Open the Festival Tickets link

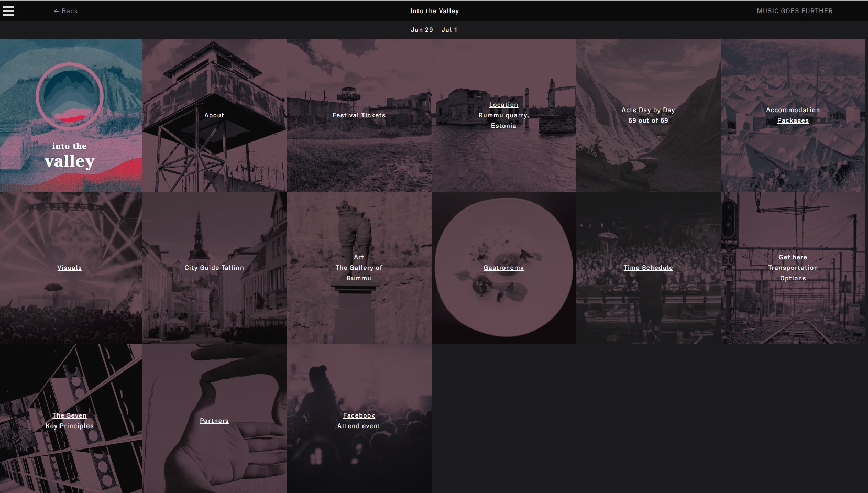(x=359, y=115)
